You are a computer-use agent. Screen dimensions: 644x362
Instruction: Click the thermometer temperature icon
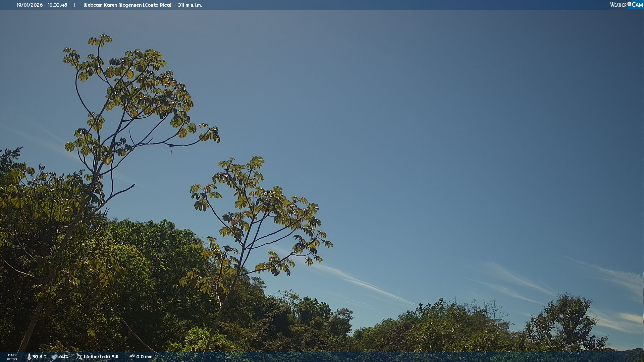coord(29,357)
